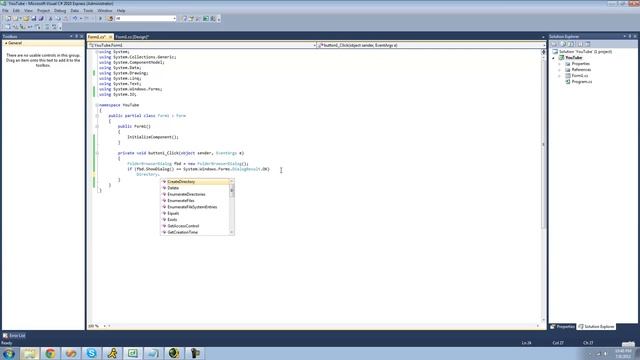The image size is (640, 360).
Task: Click the Cut toolbar icon
Action: [51, 18]
